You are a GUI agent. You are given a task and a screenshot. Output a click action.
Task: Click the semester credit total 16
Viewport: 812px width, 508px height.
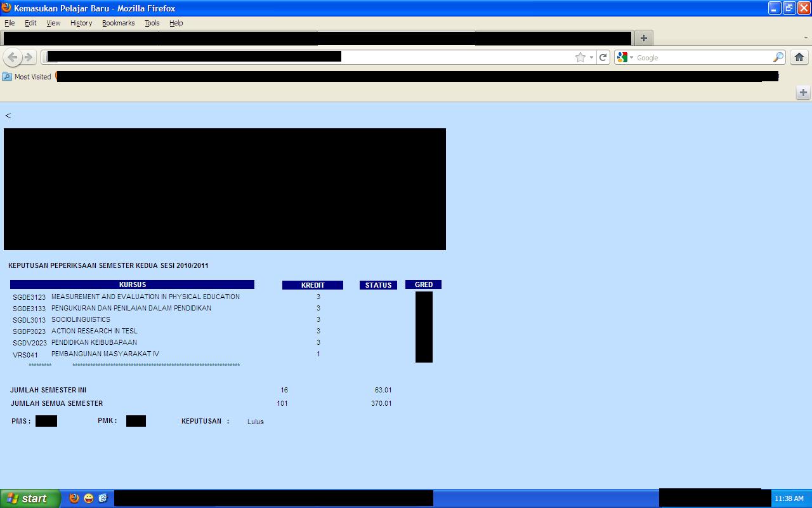pyautogui.click(x=284, y=390)
